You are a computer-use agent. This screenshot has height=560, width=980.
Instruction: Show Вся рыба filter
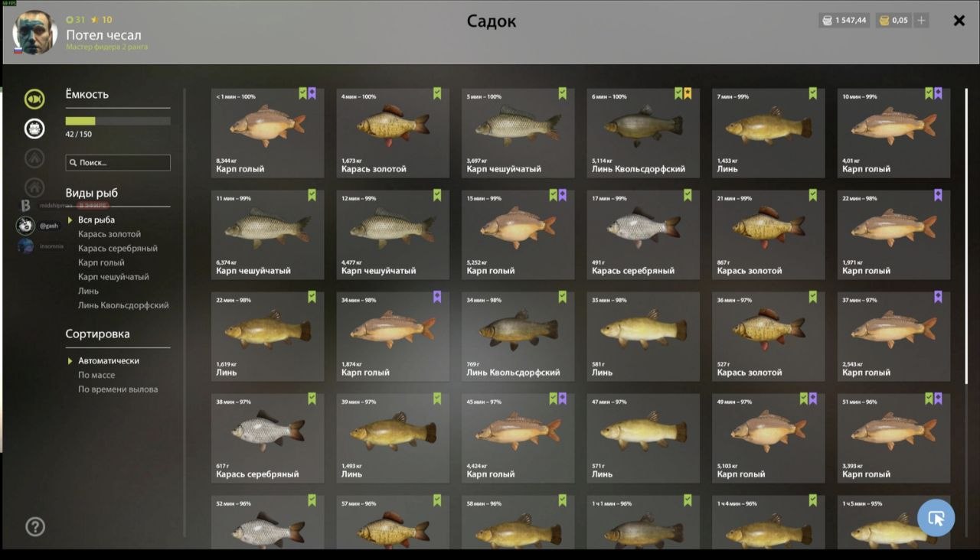96,220
